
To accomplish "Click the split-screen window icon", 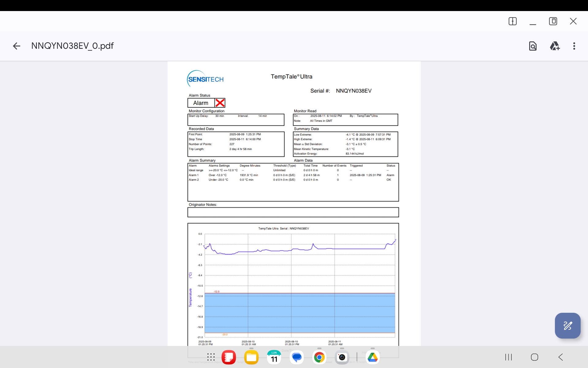I will 512,21.
